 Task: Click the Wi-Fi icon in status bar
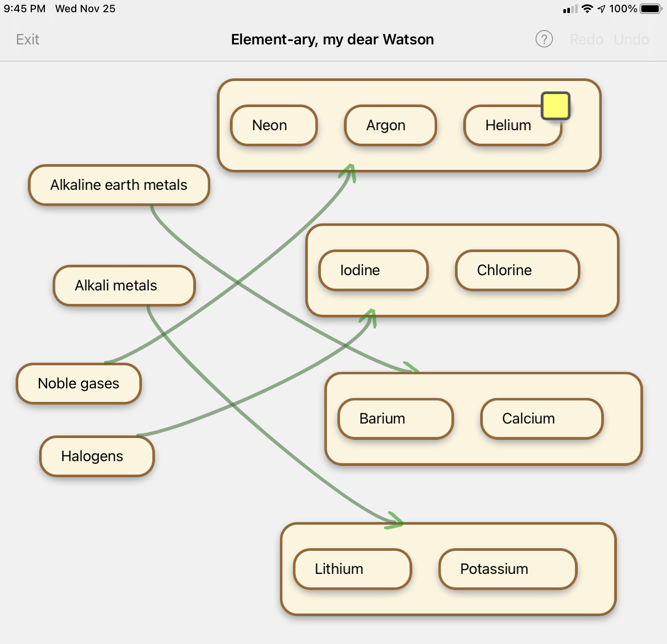pos(587,9)
